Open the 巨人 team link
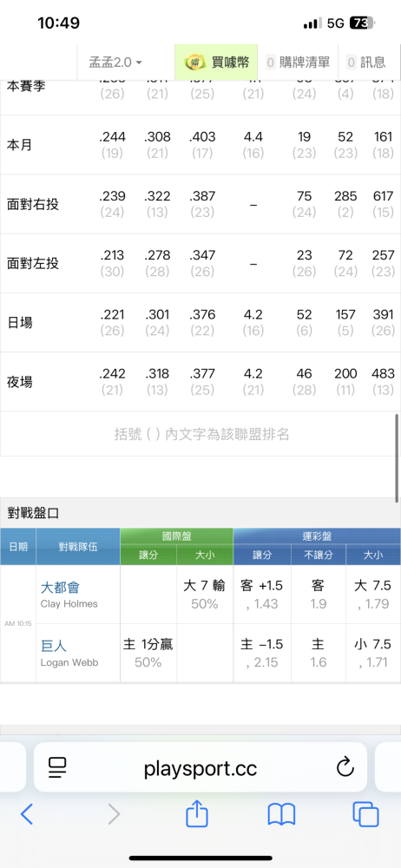The width and height of the screenshot is (401, 868). [53, 646]
